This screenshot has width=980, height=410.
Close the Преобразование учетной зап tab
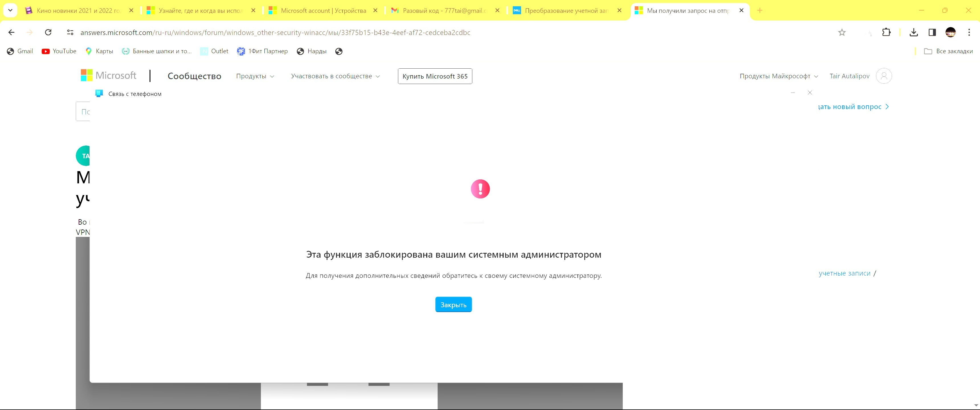click(619, 11)
